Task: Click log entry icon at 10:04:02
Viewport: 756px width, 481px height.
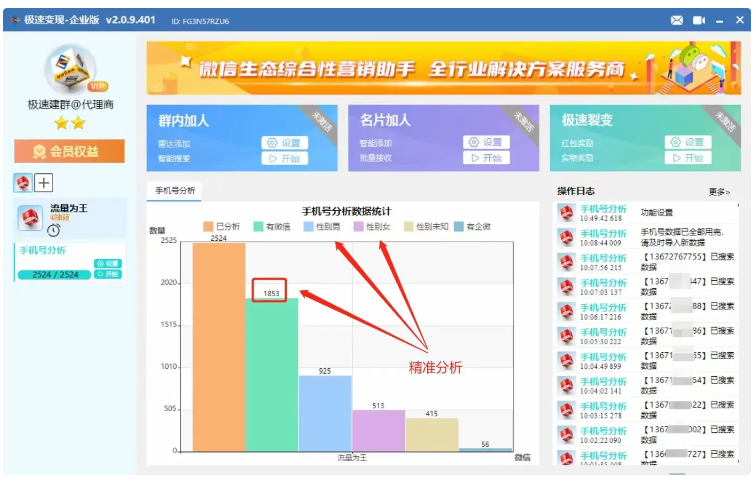Action: click(x=567, y=386)
